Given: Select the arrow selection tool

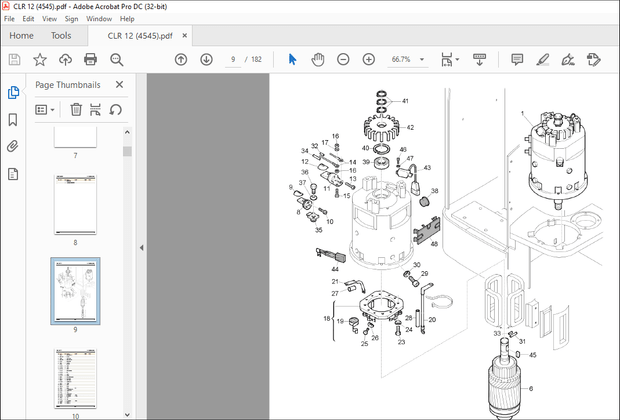Looking at the screenshot, I should click(x=292, y=60).
